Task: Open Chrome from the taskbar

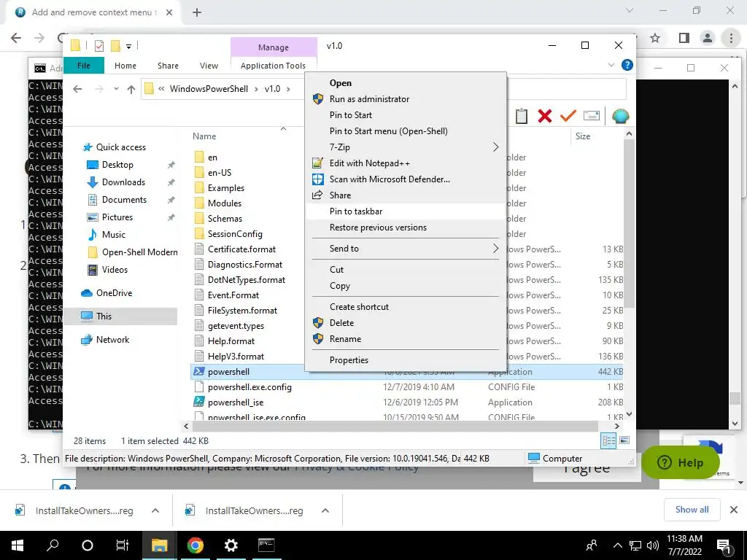Action: 195,545
